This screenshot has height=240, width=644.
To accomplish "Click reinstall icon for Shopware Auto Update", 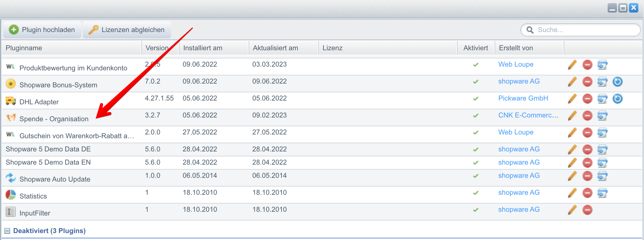I will 602,176.
